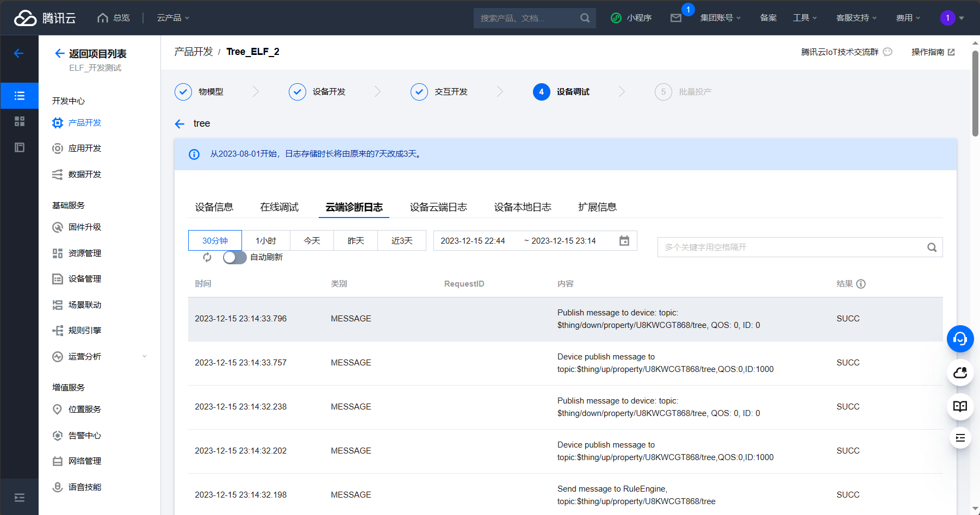Click log row 2023-12-15 23:14:33.796
The height and width of the screenshot is (515, 980).
pos(566,319)
